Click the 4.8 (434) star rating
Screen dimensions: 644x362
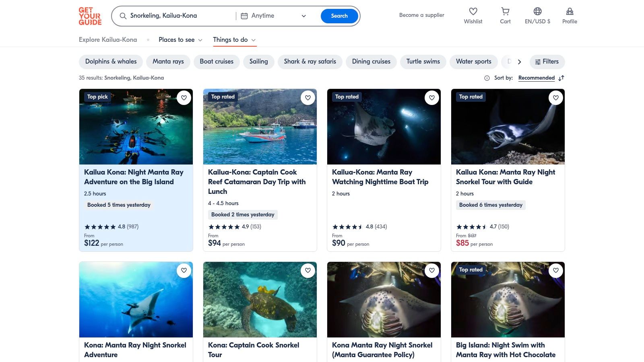tap(359, 227)
